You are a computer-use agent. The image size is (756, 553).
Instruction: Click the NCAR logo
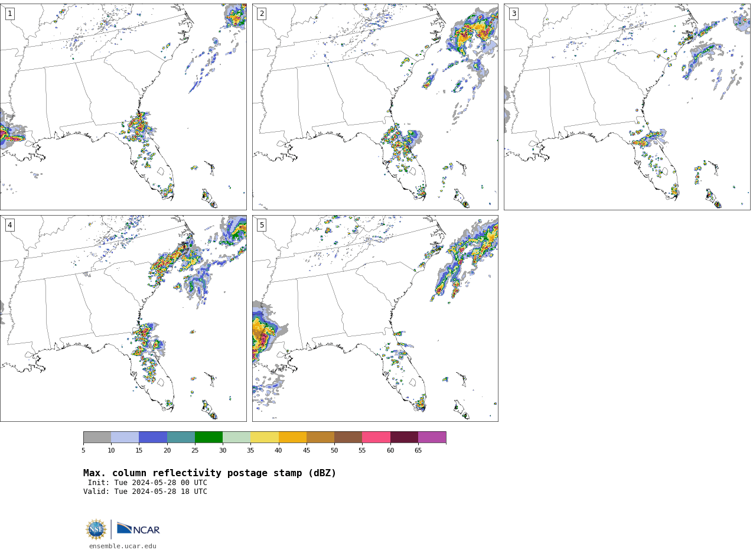[138, 529]
